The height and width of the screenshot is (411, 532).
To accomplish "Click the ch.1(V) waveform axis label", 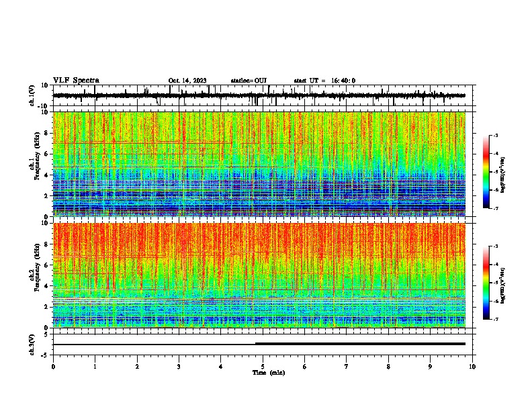I will click(x=32, y=95).
